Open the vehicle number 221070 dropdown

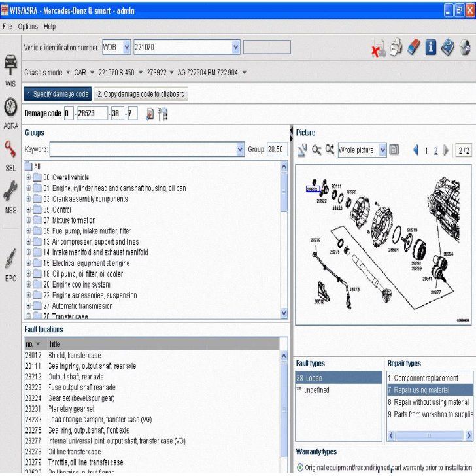pyautogui.click(x=235, y=47)
